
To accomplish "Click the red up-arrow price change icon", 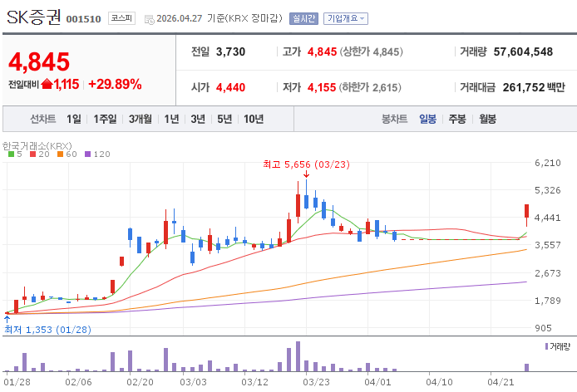I will coord(47,84).
